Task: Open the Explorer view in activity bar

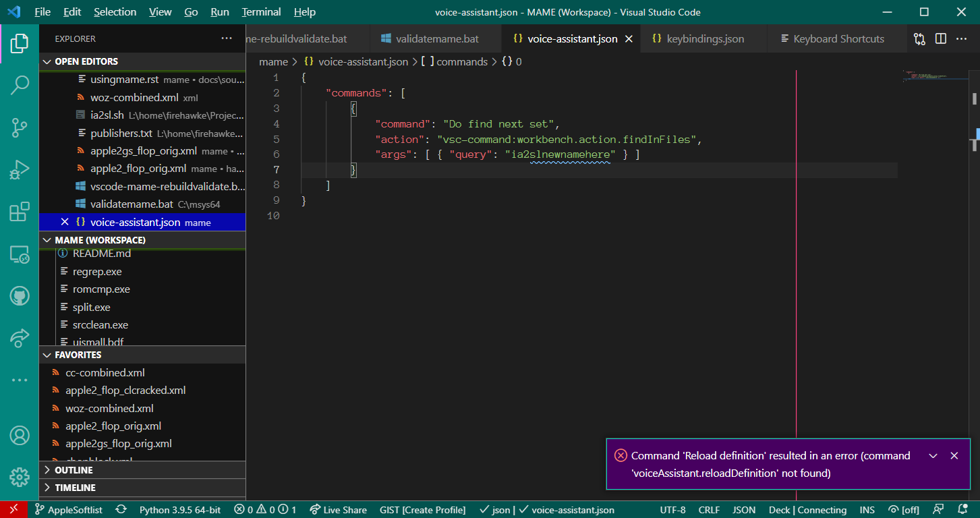Action: point(20,44)
